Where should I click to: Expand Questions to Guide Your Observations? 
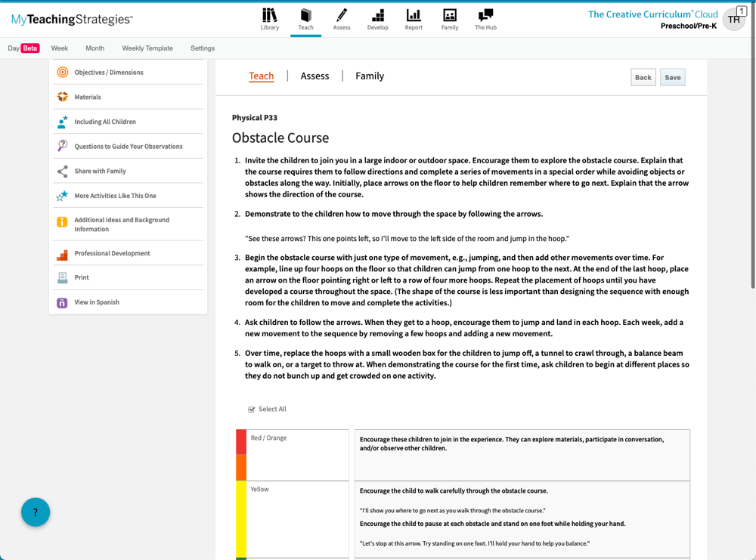128,147
